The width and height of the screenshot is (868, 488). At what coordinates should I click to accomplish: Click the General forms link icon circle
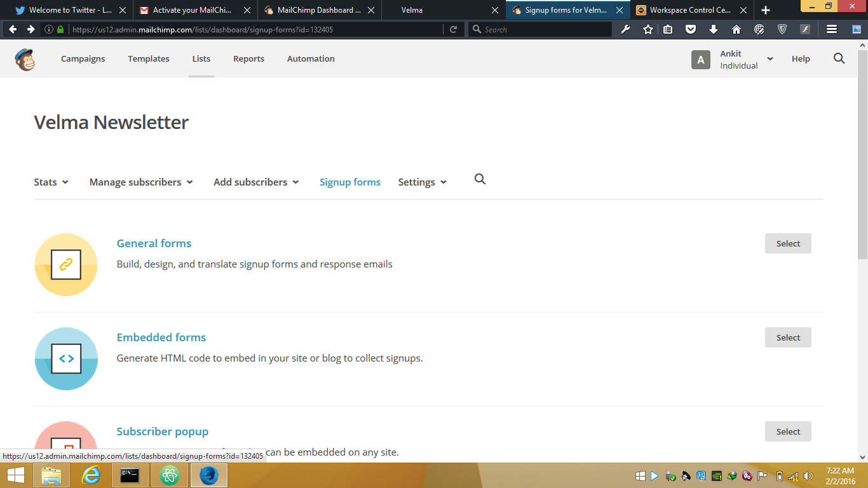(x=66, y=265)
